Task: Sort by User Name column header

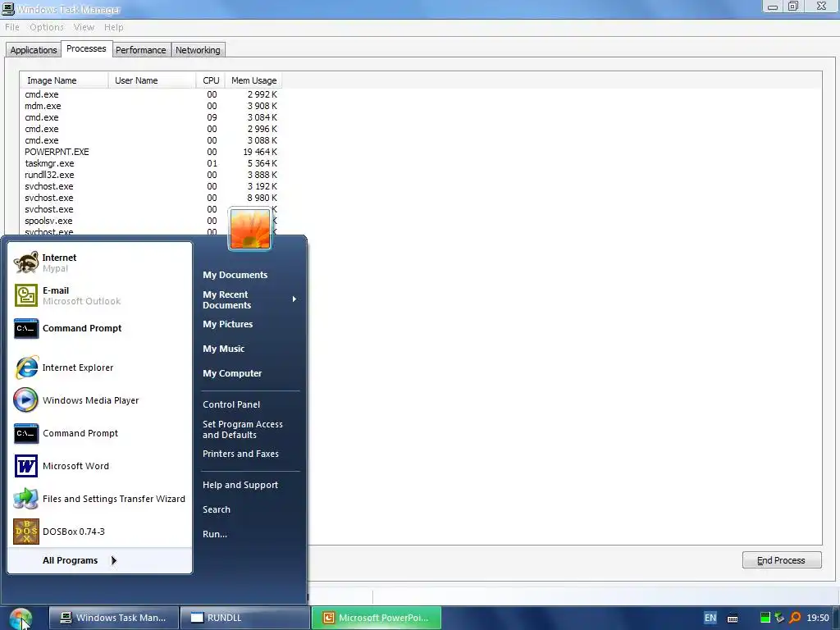Action: pos(152,80)
